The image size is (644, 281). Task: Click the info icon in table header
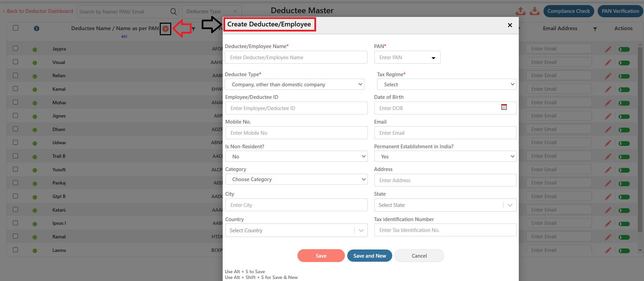point(37,28)
